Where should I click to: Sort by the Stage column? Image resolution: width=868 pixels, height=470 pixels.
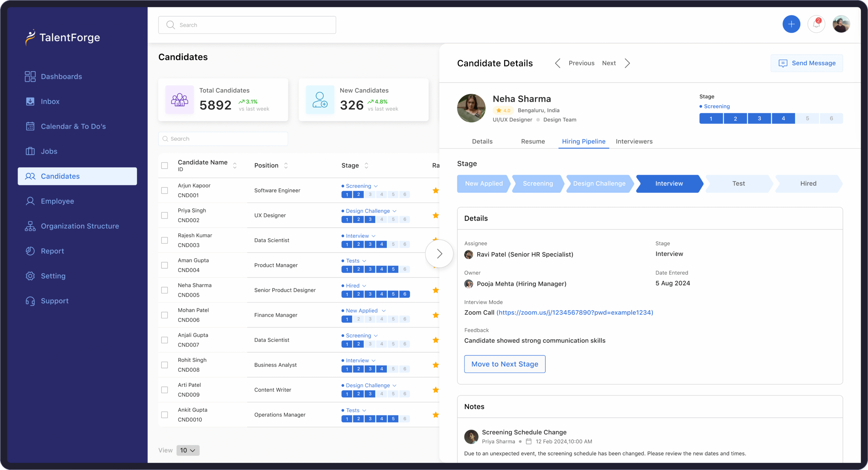coord(366,165)
